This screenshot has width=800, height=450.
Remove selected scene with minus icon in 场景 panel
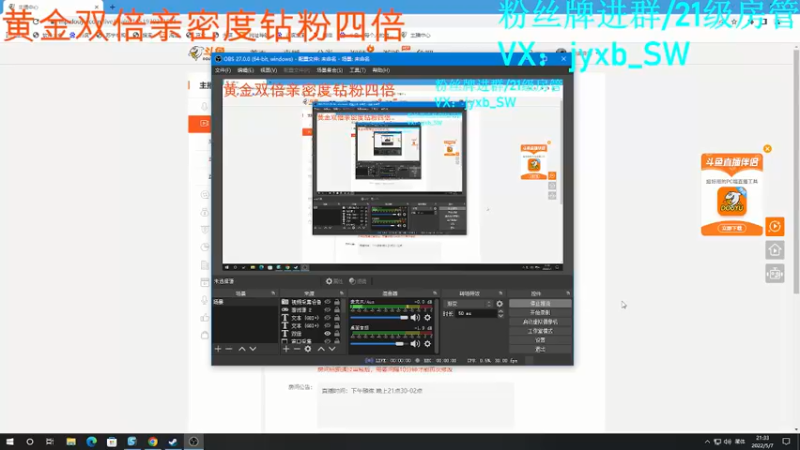pyautogui.click(x=229, y=349)
